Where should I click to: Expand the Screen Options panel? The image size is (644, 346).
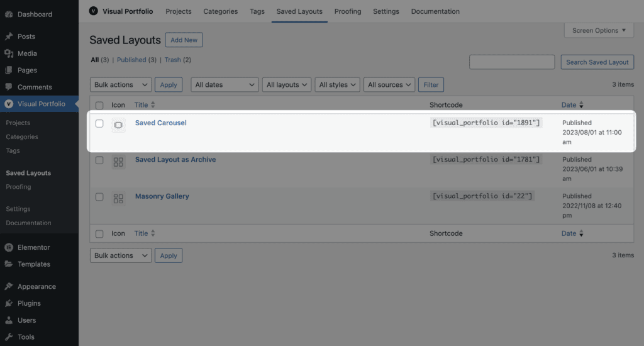599,30
